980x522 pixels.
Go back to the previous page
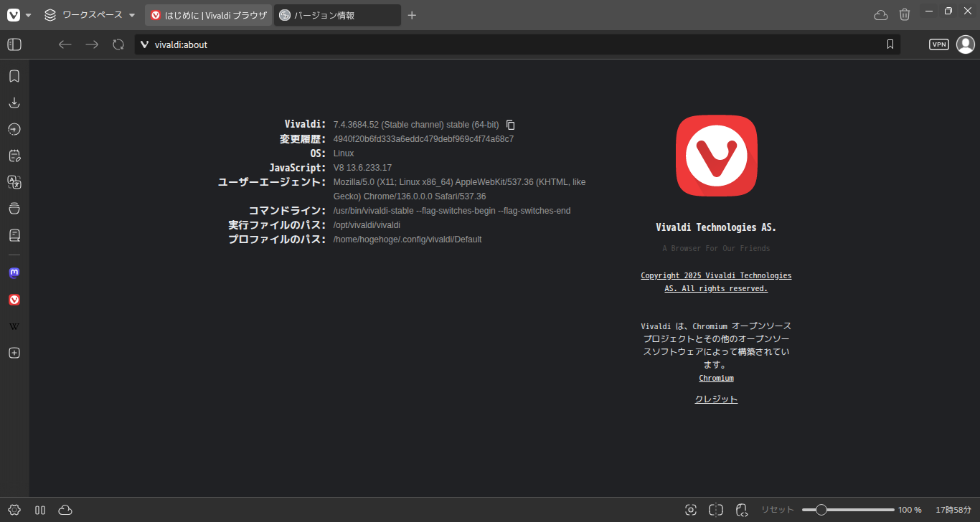click(x=65, y=44)
